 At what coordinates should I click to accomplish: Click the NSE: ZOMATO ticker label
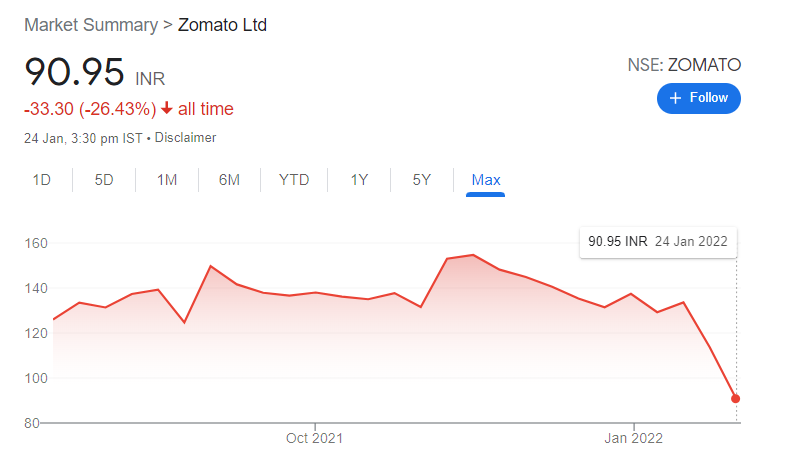[684, 65]
